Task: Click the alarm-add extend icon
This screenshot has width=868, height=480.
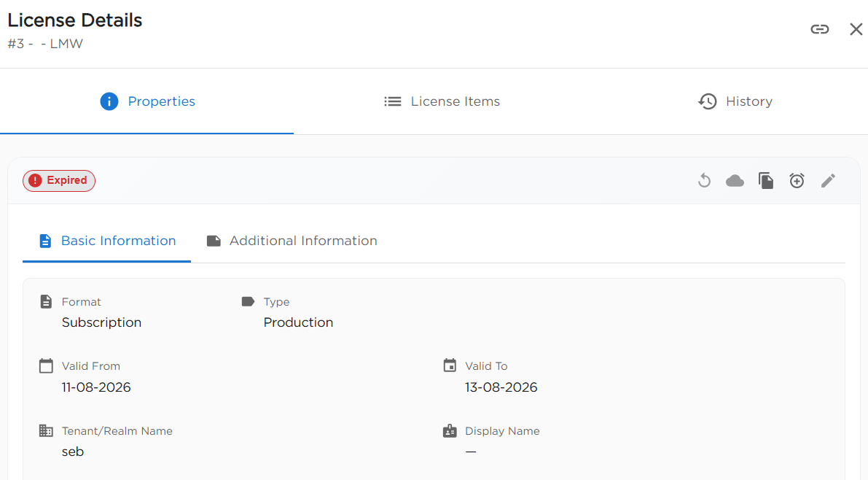Action: click(x=797, y=181)
